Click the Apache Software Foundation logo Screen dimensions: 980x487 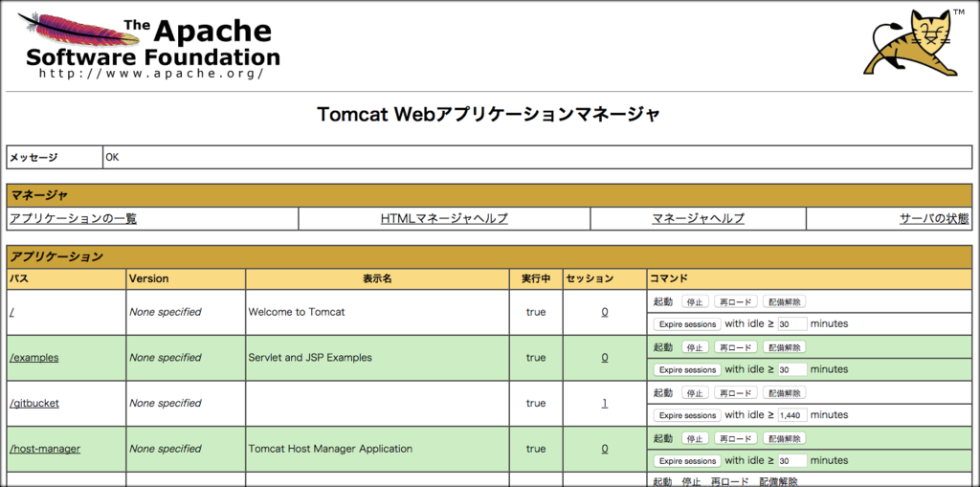[148, 45]
